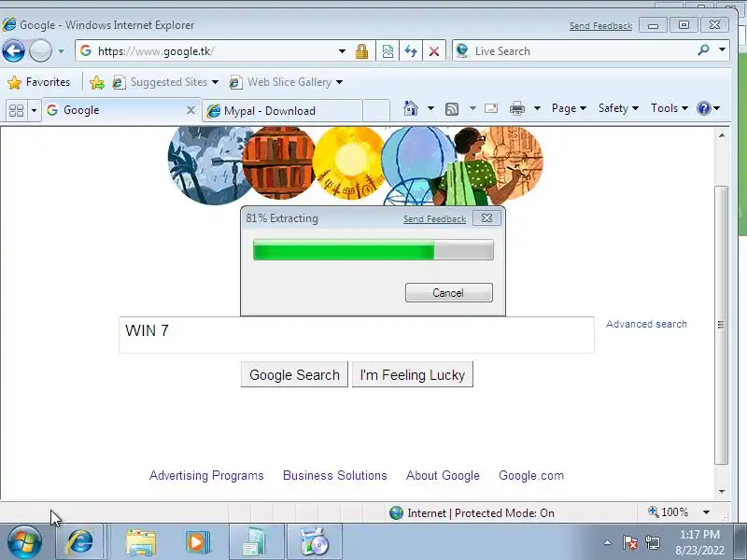The height and width of the screenshot is (560, 747).
Task: Open a new blank tab
Action: (x=376, y=111)
